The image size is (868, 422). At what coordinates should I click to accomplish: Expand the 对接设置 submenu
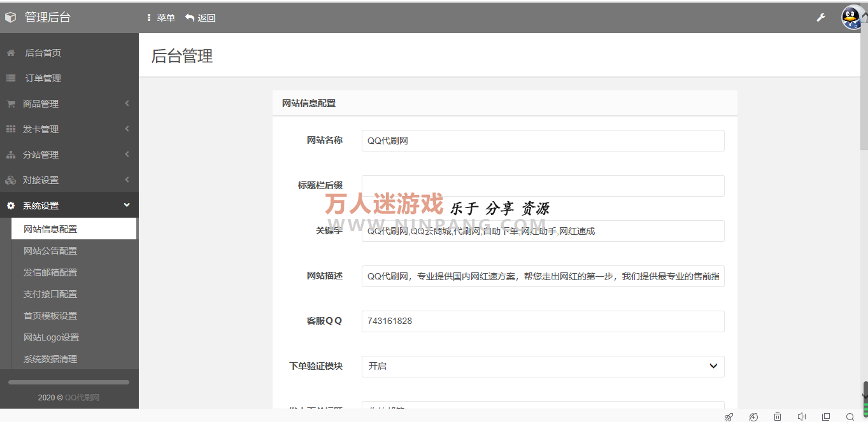coord(41,179)
